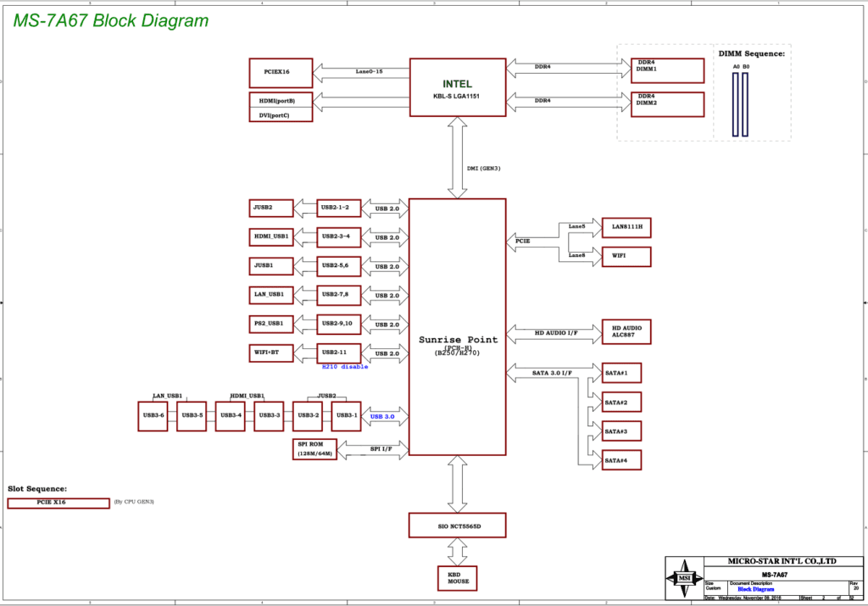Select the DDR4 DIMM1 block
This screenshot has width=868, height=606.
(x=668, y=70)
